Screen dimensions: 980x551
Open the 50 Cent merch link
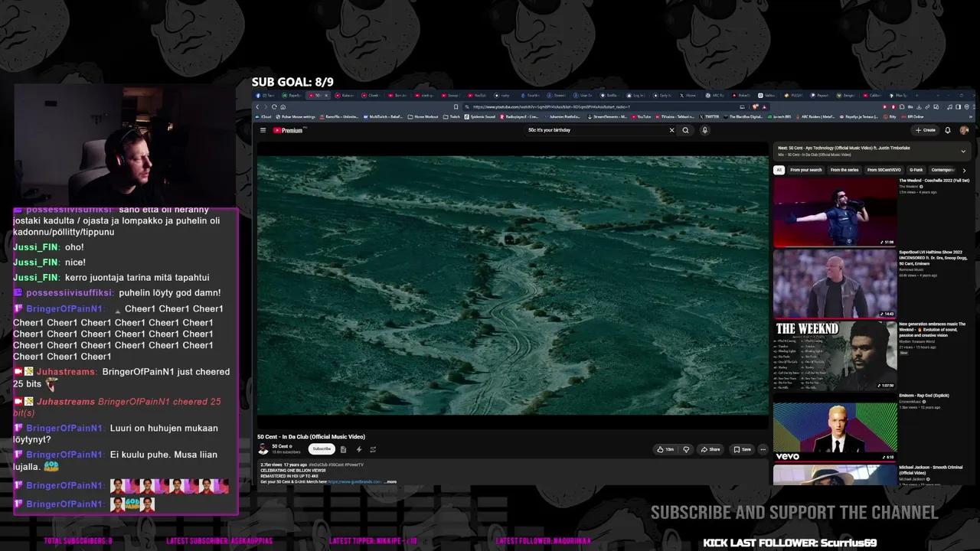coord(354,482)
